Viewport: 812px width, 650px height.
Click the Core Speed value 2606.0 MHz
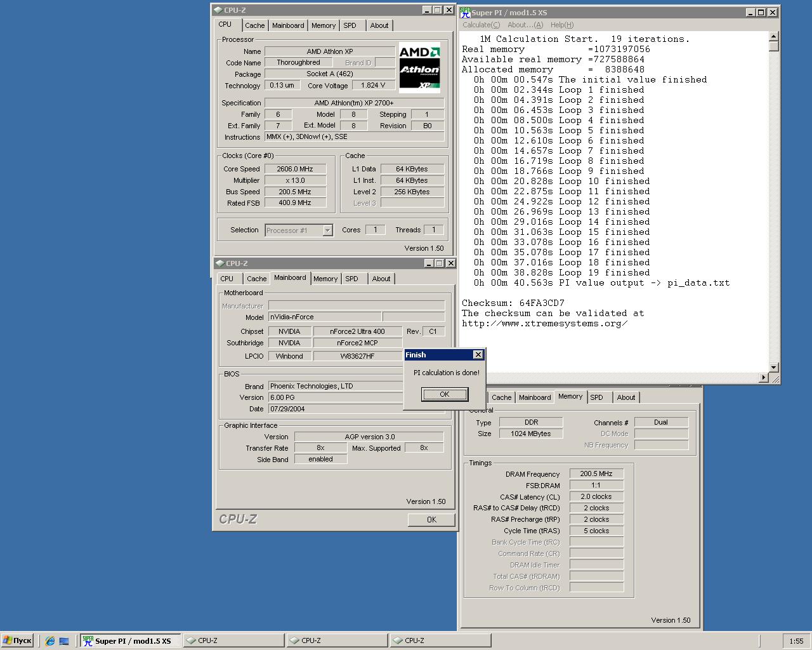(295, 169)
